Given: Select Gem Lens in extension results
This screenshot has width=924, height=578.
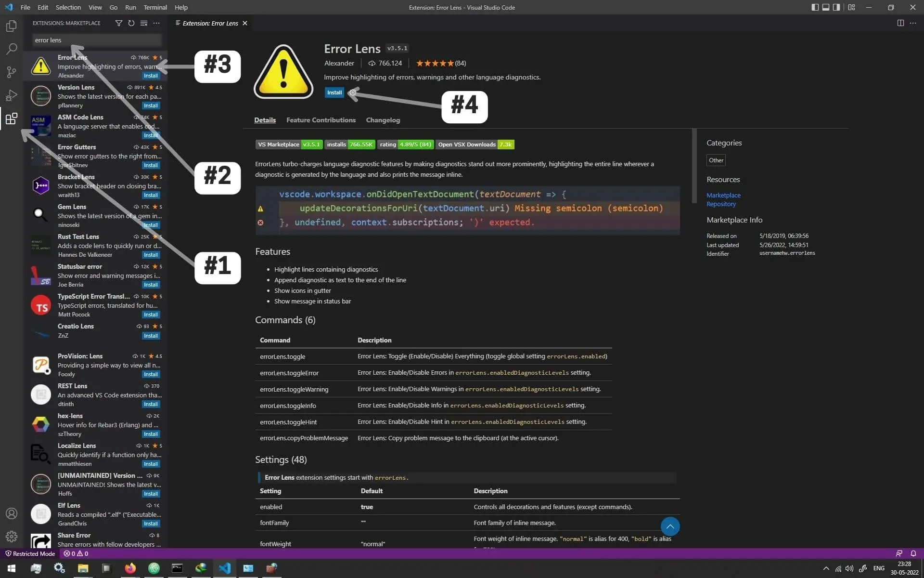Looking at the screenshot, I should 96,216.
